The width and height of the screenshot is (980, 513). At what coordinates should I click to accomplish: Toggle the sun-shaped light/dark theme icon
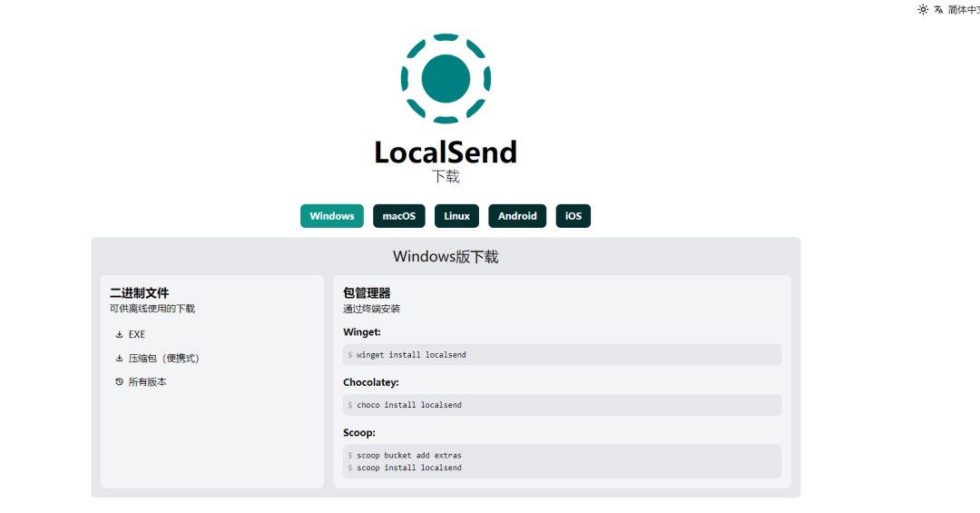coord(923,10)
